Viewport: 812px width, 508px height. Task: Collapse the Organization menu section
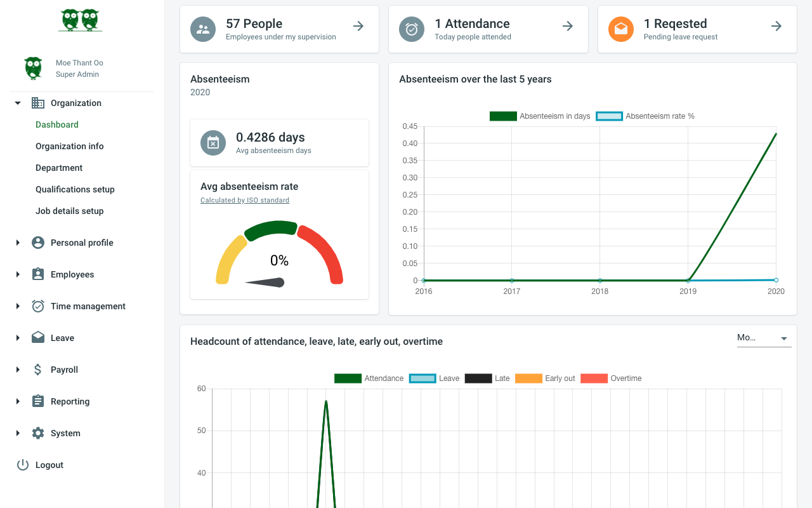18,103
